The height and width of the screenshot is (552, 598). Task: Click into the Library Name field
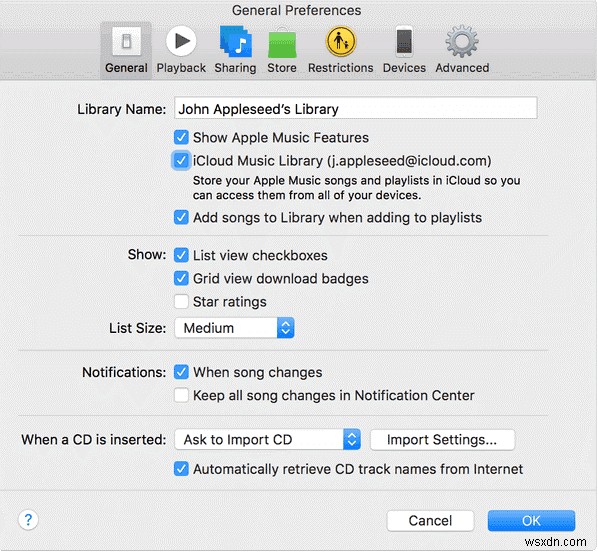(356, 108)
